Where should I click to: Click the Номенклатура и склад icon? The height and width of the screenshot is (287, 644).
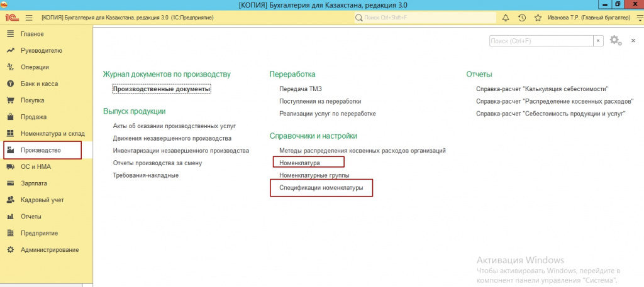point(11,134)
